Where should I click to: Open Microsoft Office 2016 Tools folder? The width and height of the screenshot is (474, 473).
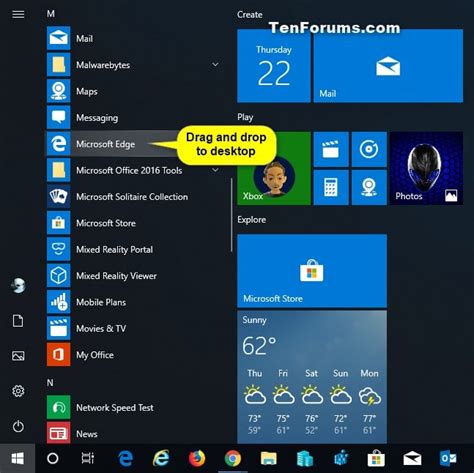coord(133,170)
